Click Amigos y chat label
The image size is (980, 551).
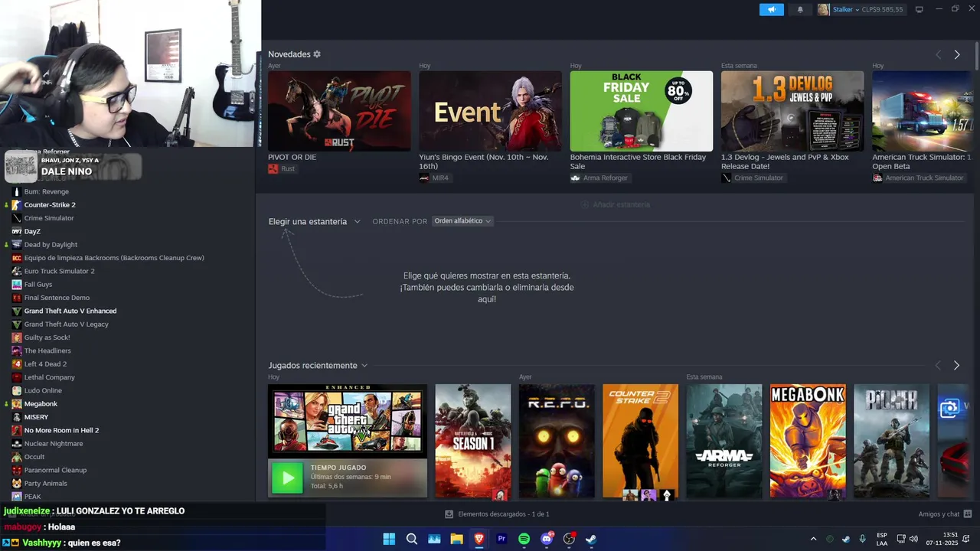tap(939, 514)
